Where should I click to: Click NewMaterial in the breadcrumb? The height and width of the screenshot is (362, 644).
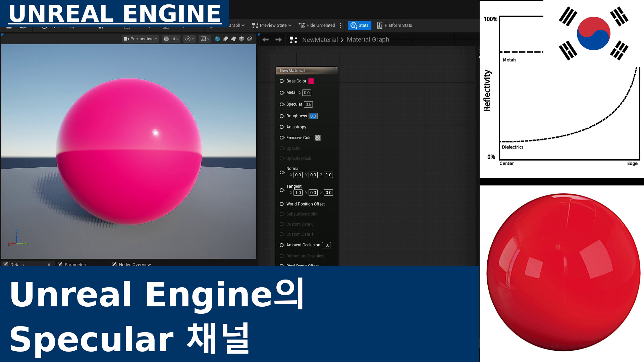pos(320,40)
